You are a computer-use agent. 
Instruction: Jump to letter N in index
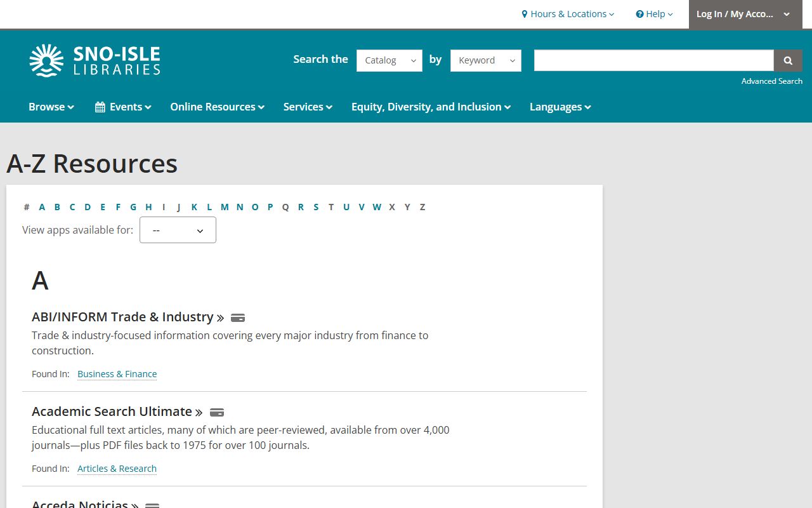point(240,207)
